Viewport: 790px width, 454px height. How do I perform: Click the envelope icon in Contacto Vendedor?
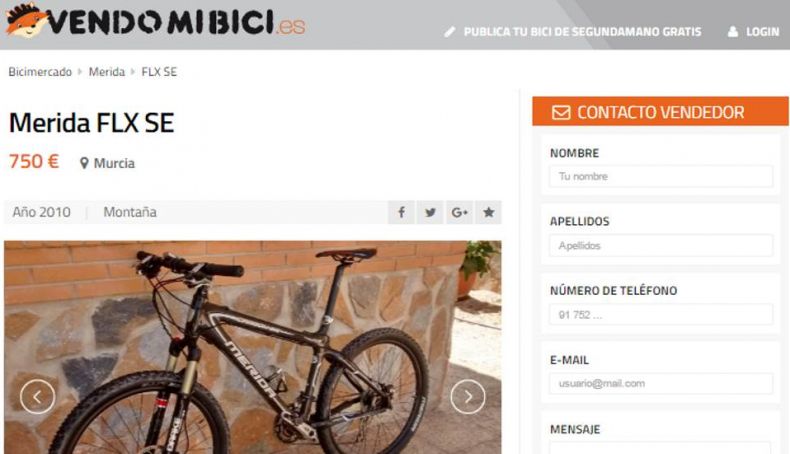pyautogui.click(x=561, y=112)
